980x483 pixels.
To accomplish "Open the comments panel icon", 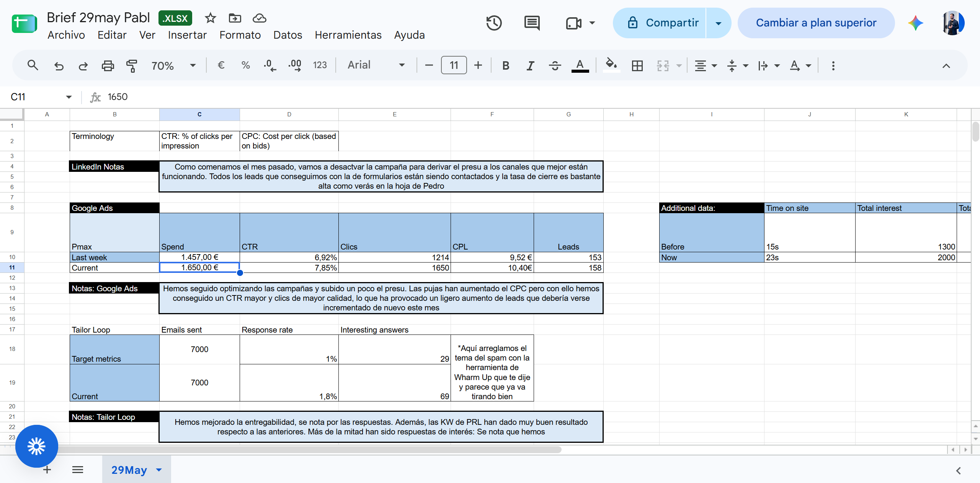I will 532,23.
